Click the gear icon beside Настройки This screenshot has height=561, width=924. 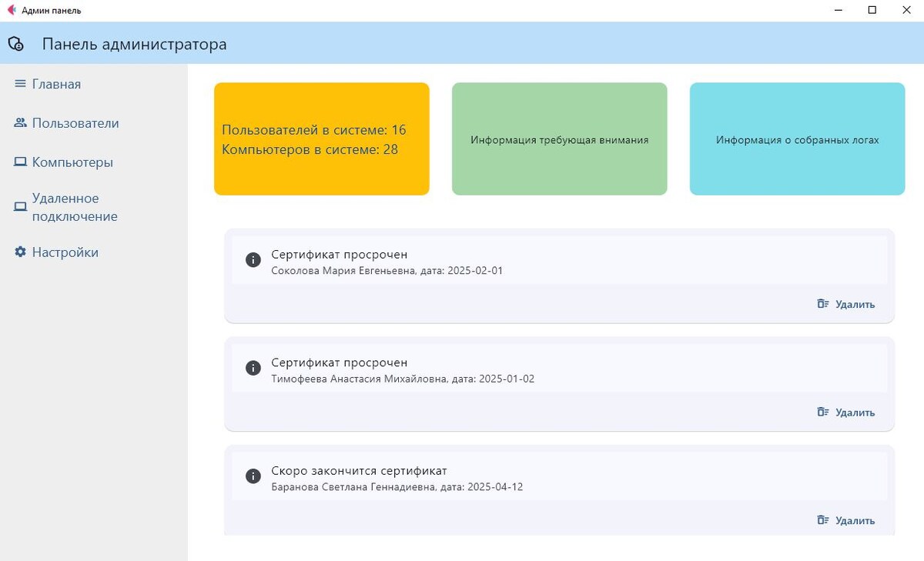tap(21, 252)
